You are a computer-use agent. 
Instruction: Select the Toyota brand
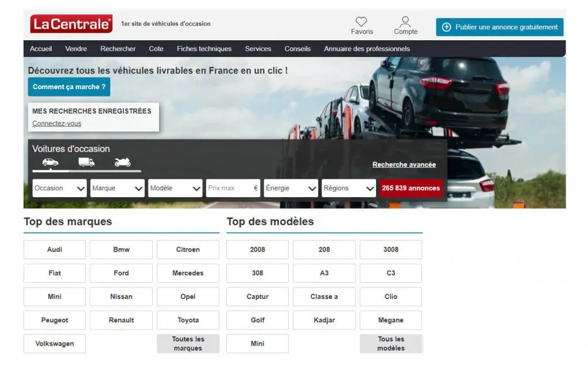coord(188,320)
